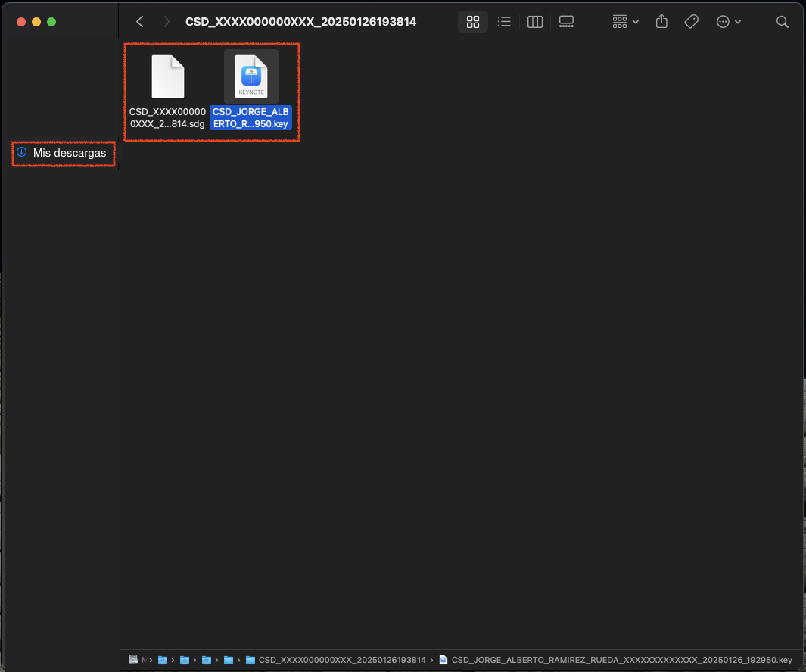Switch to list view
Image resolution: width=806 pixels, height=672 pixels.
pyautogui.click(x=504, y=22)
